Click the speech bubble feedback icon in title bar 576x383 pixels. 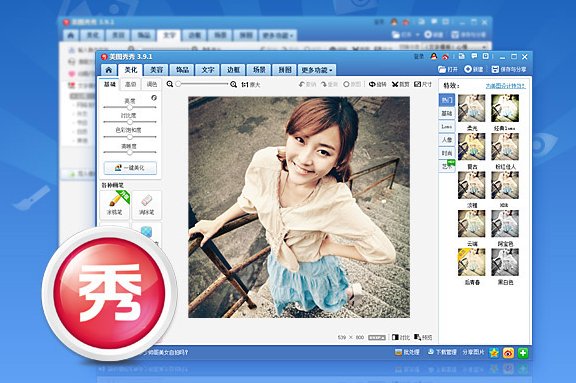[474, 56]
